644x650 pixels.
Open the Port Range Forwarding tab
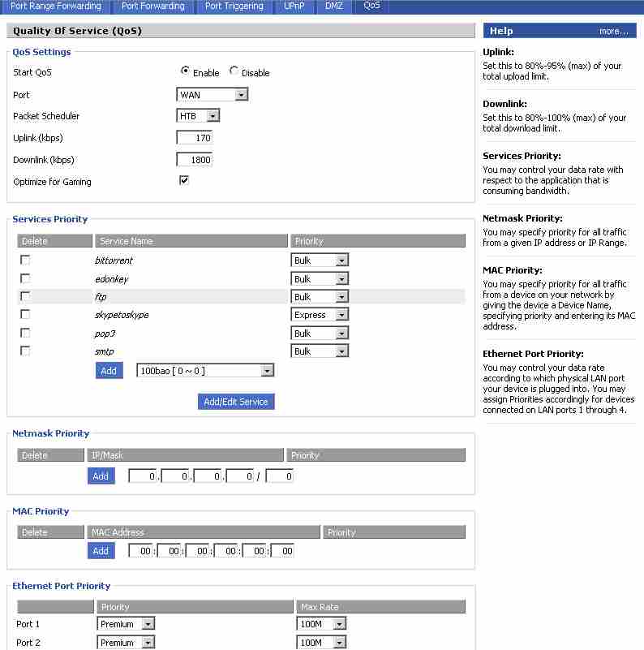(55, 6)
